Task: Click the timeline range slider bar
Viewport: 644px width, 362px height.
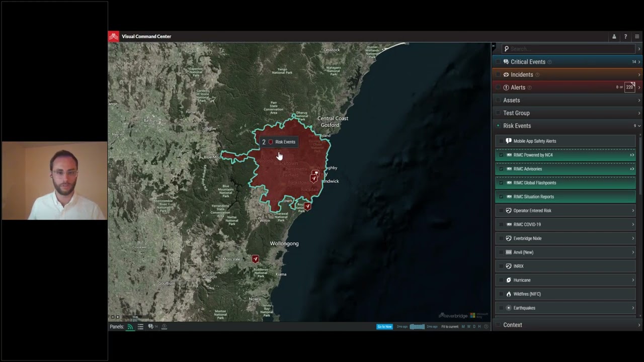Action: click(417, 327)
